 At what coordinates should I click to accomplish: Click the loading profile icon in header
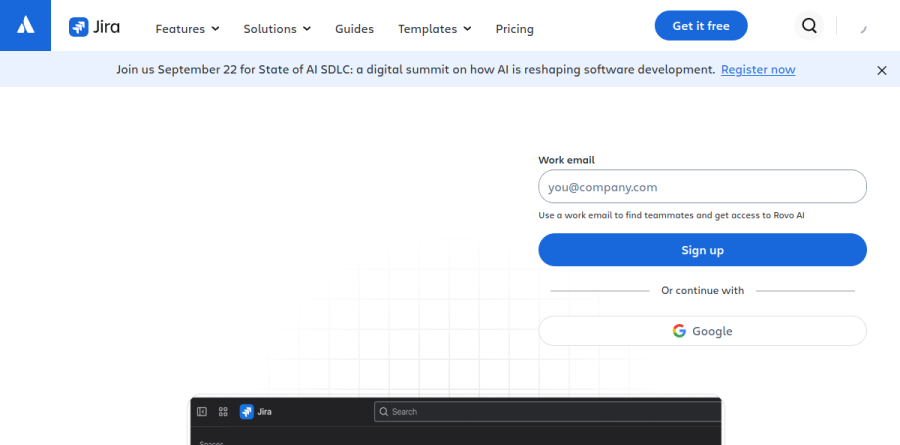tap(863, 27)
